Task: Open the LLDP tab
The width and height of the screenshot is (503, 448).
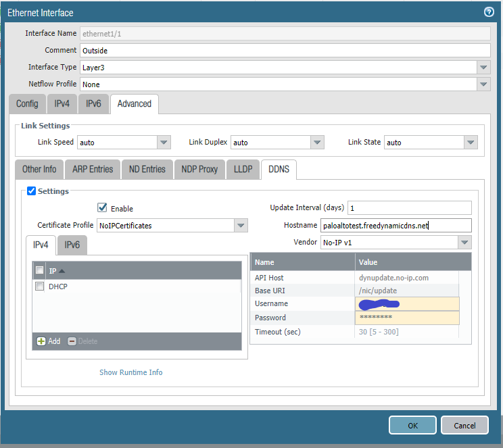Action: tap(243, 169)
